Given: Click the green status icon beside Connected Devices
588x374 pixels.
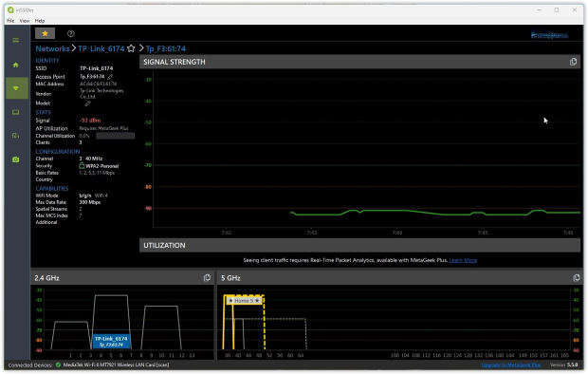Looking at the screenshot, I should [58, 365].
